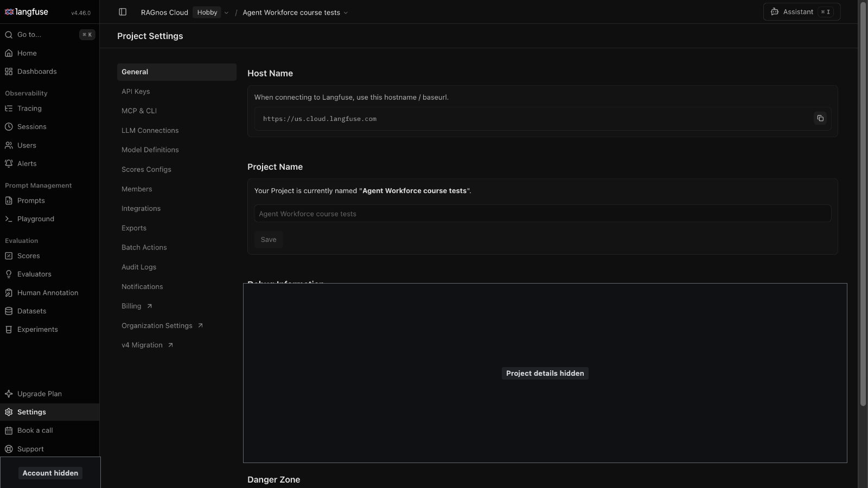
Task: Open Billing external link
Action: (177, 306)
